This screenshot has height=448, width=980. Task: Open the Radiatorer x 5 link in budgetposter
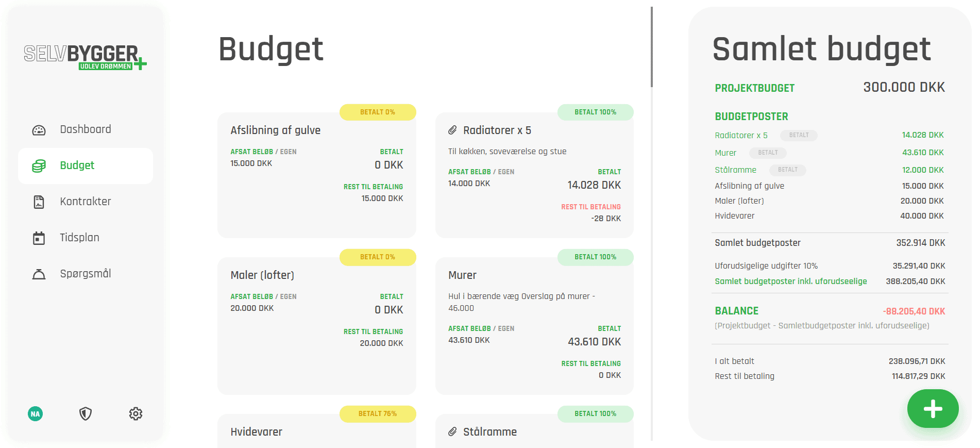coord(741,135)
